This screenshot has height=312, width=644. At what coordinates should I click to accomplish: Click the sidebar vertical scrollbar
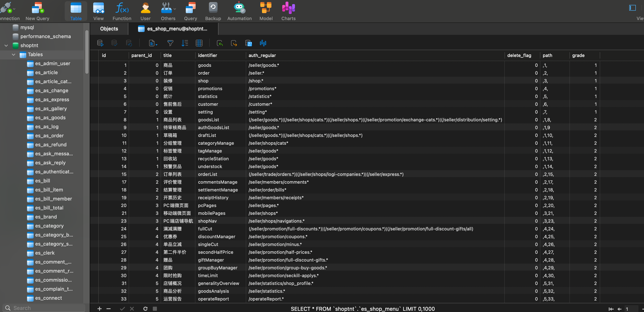(x=87, y=52)
